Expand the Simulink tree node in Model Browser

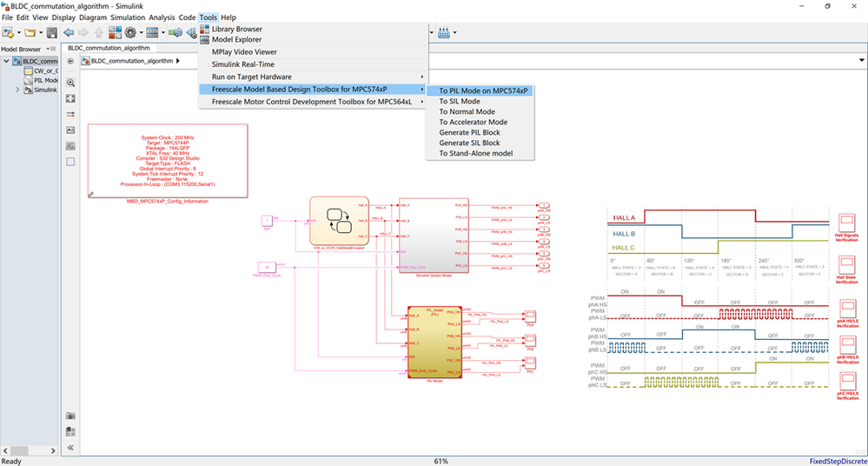(17, 90)
